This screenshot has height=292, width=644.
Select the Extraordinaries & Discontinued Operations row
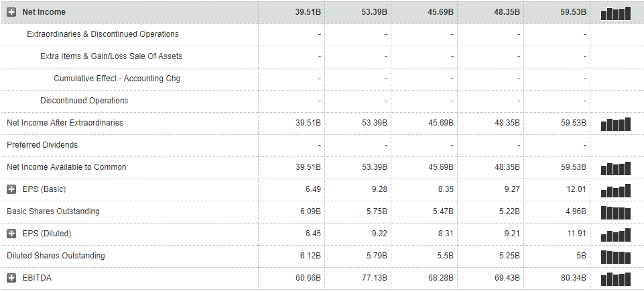(x=103, y=34)
